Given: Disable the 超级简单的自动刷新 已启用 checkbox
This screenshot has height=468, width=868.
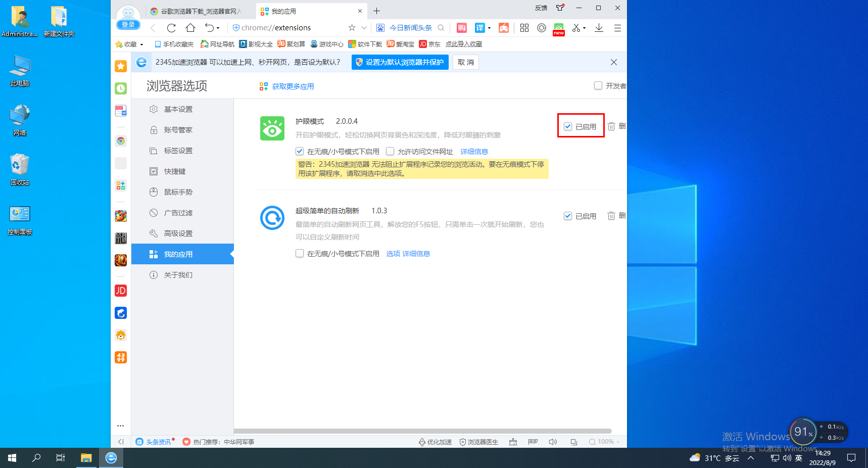Looking at the screenshot, I should pyautogui.click(x=568, y=216).
